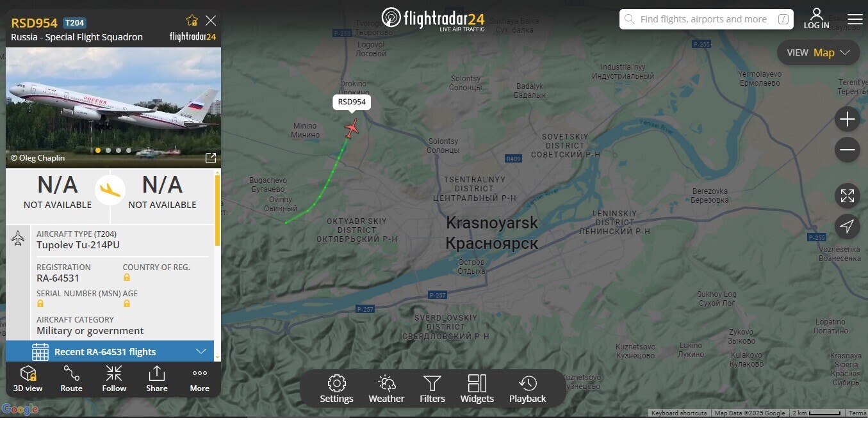
Task: Enable my location arrow button
Action: (x=847, y=227)
